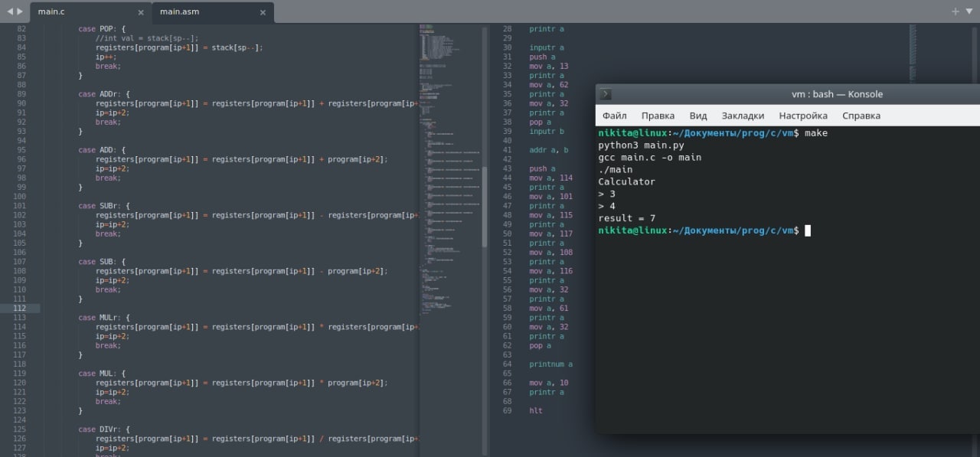Viewport: 980px width, 457px height.
Task: Click 'mov a, 117' instruction
Action: (x=551, y=233)
